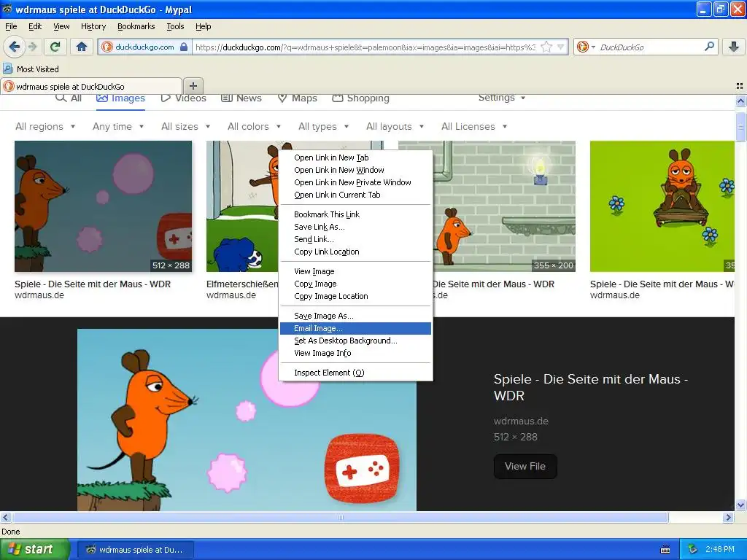Switch to the Shopping results tab
This screenshot has width=747, height=560.
pos(360,98)
